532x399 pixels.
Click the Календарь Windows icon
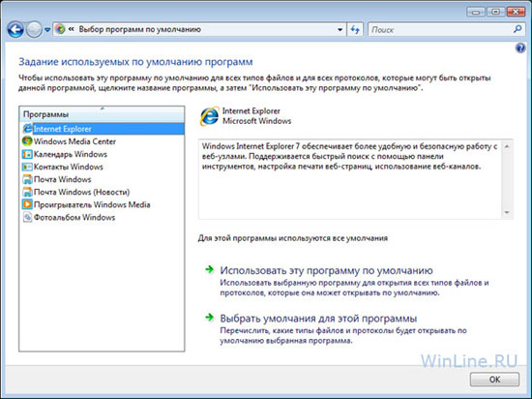(27, 154)
